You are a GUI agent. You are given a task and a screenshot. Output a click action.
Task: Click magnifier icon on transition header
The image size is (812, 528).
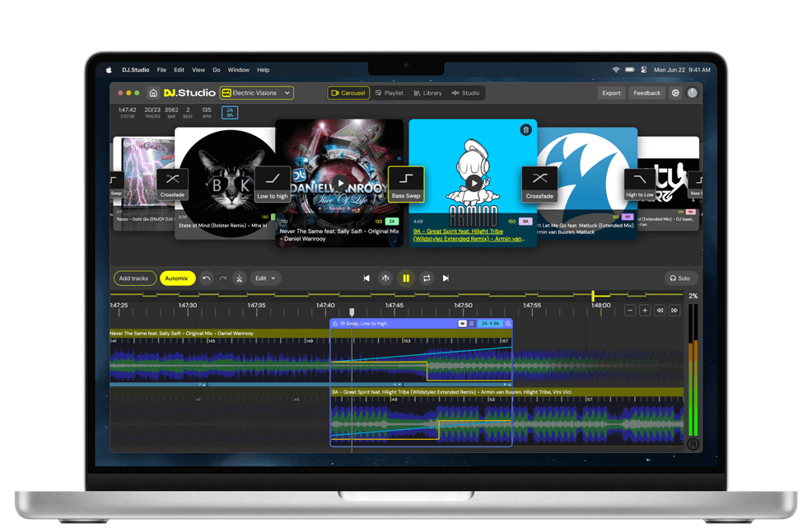508,324
